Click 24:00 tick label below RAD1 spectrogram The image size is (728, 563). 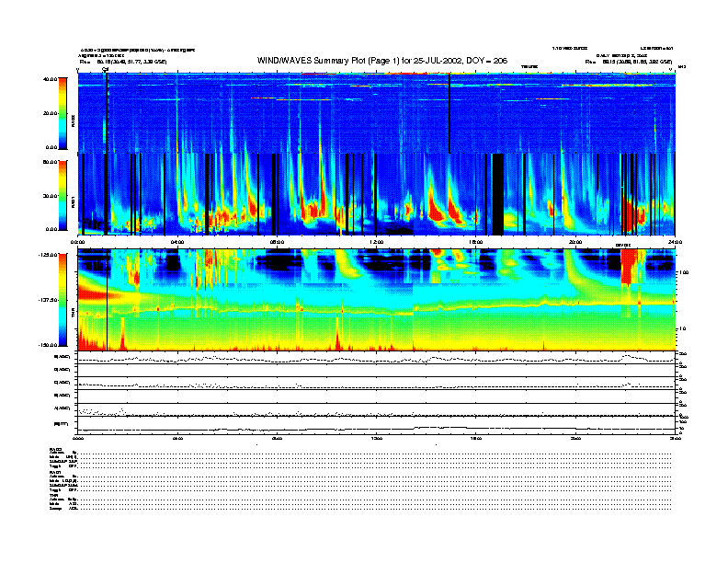675,242
